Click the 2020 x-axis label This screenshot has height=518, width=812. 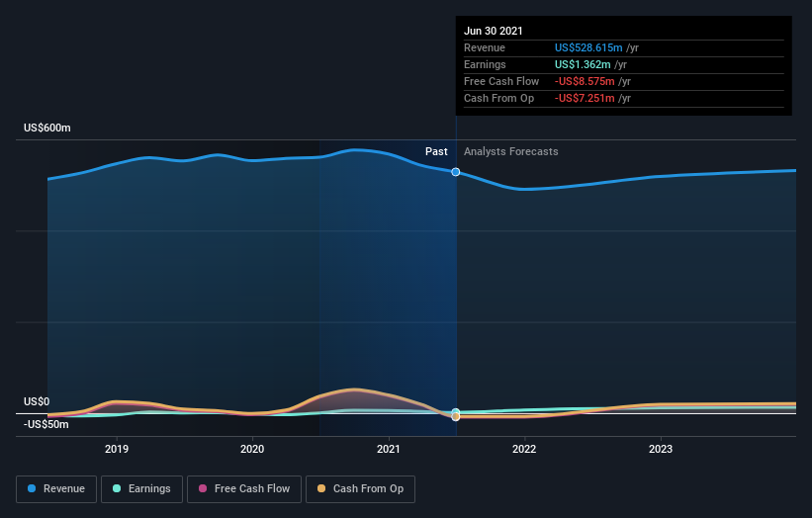pyautogui.click(x=252, y=449)
